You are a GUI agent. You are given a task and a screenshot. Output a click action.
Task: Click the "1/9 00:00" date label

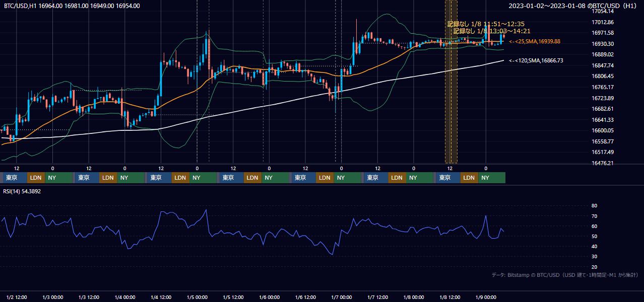486,297
